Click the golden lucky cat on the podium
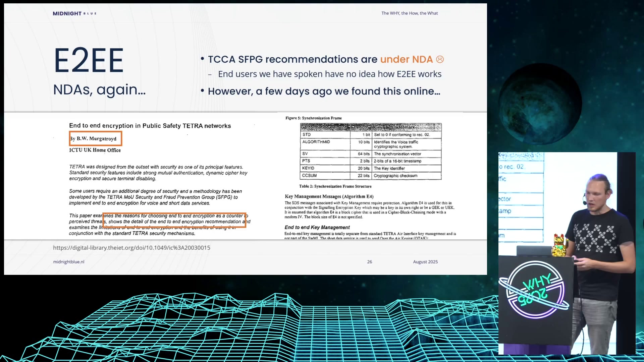 coord(560,245)
